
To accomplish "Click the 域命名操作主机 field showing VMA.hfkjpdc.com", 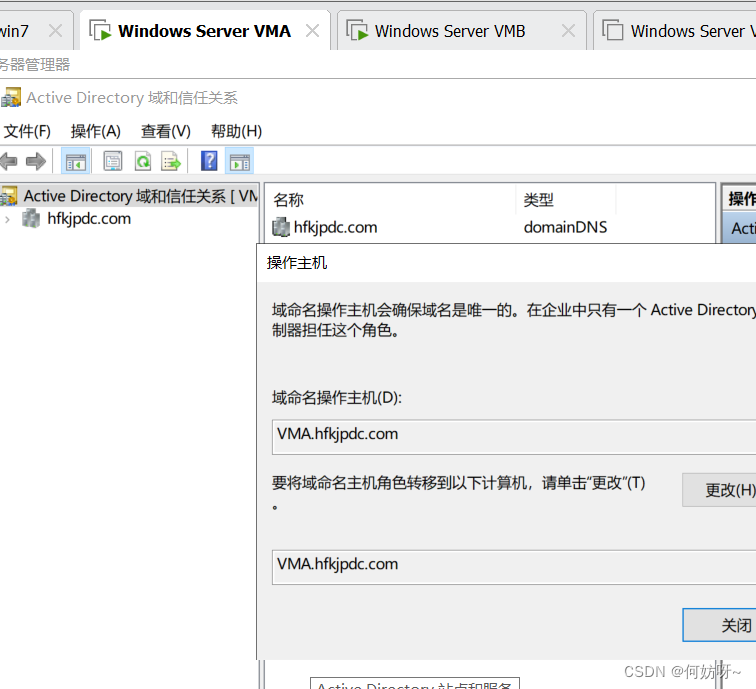I will coord(514,436).
